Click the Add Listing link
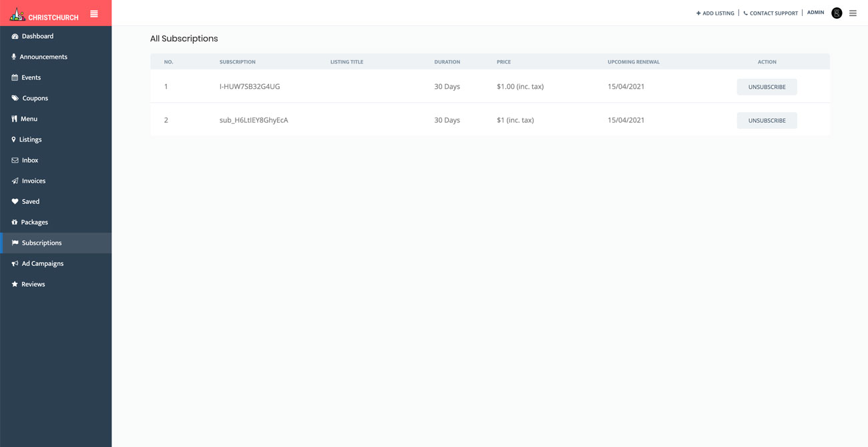Screen dimensions: 868x447 (715, 13)
